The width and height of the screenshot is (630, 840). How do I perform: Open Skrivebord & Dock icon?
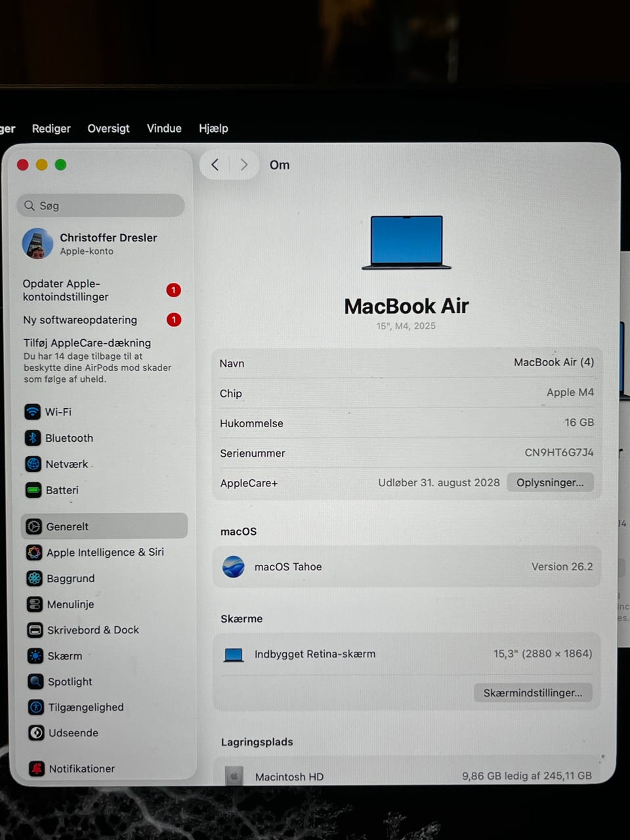coord(35,630)
